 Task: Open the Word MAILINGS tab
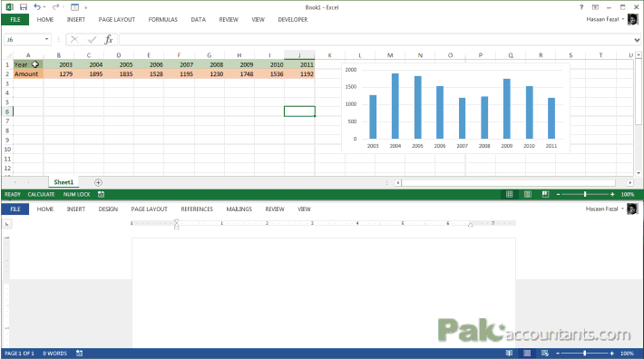click(x=239, y=209)
